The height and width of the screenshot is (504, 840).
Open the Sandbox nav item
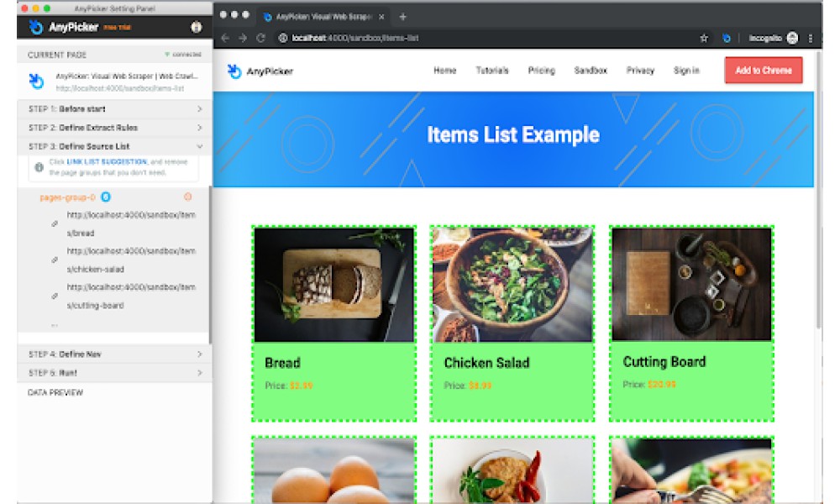[591, 71]
